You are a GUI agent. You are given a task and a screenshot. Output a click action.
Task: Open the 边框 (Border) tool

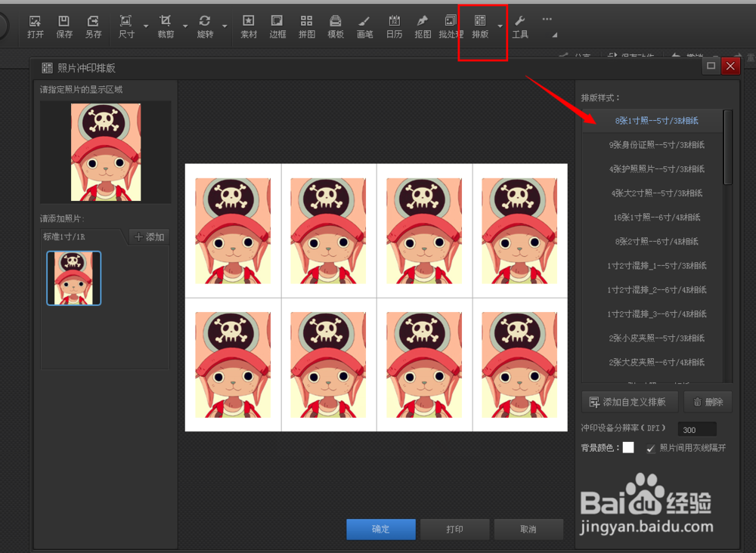tap(277, 26)
